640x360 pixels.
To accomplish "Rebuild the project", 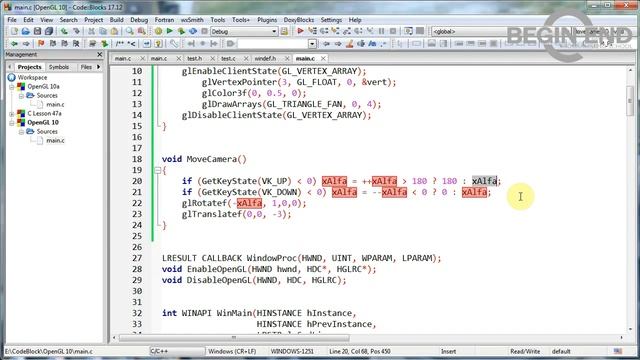I will [x=193, y=31].
